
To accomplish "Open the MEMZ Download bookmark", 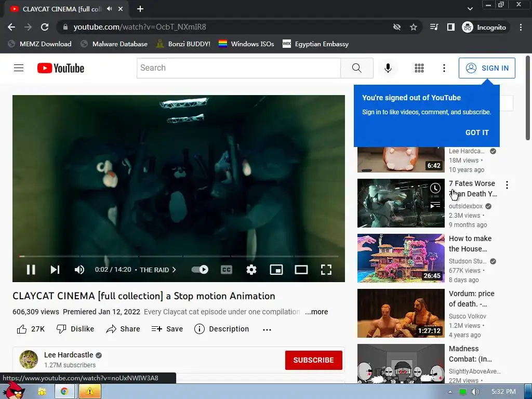I will click(x=39, y=44).
